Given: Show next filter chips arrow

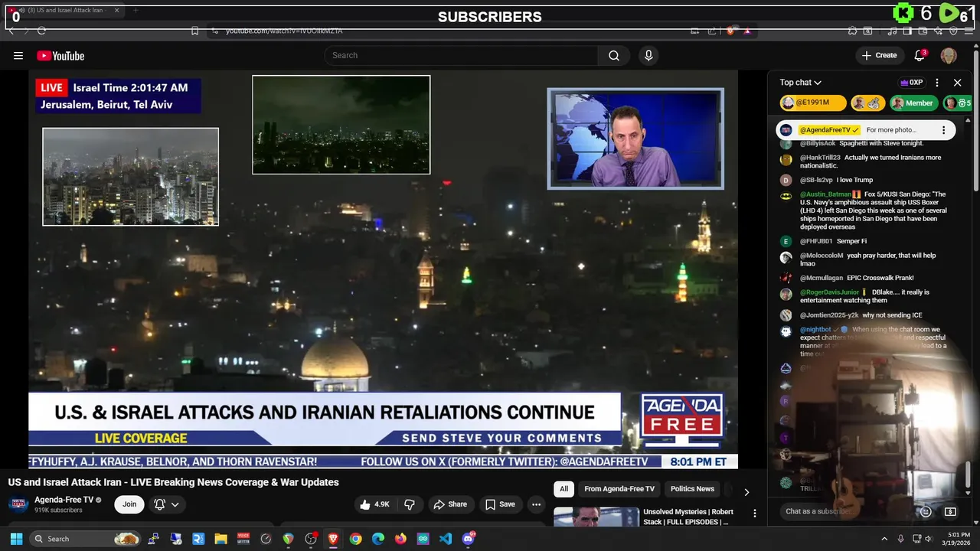Looking at the screenshot, I should point(746,491).
